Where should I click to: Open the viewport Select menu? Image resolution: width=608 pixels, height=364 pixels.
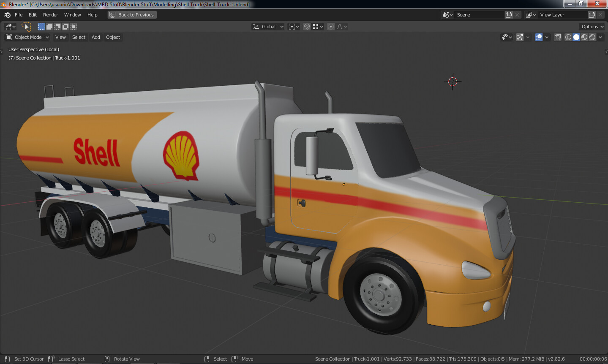point(79,37)
